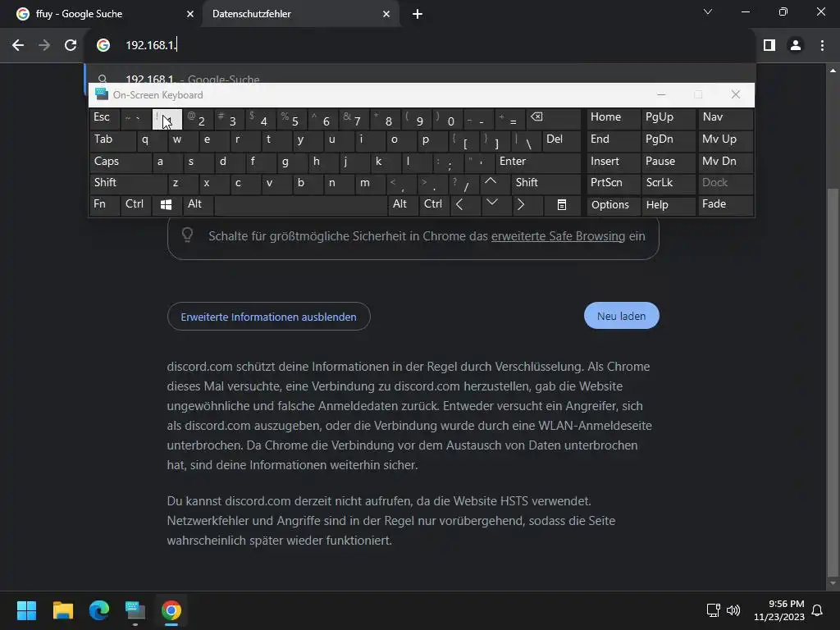Switch to the Datenschutzfehler tab

pyautogui.click(x=300, y=14)
